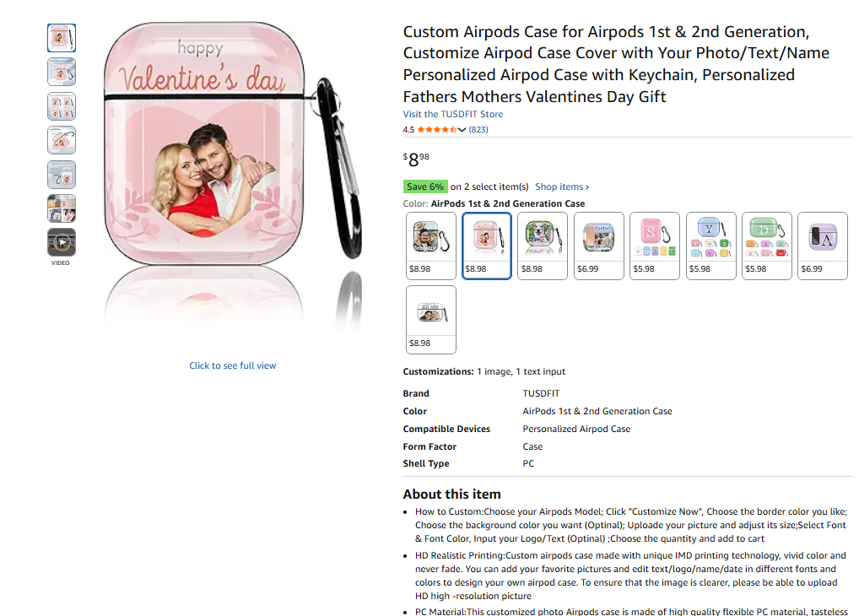Select the first image thumbnail in gallery
The height and width of the screenshot is (616, 859).
coord(62,38)
